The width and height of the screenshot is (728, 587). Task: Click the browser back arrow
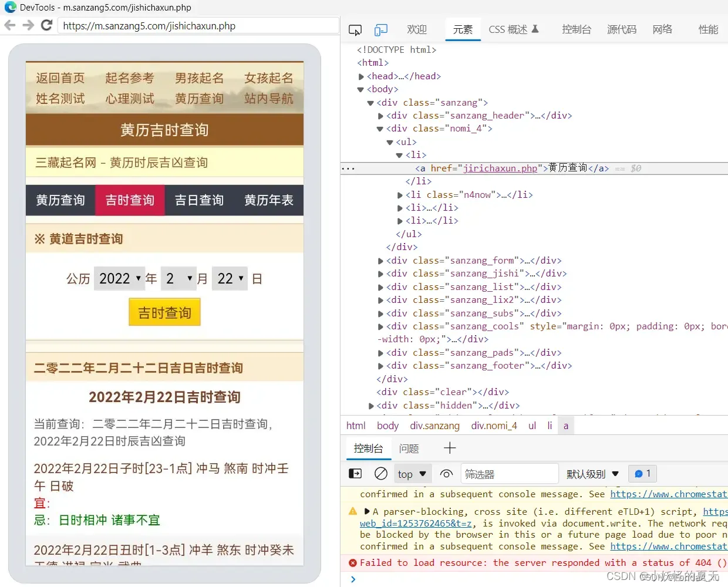pos(10,25)
